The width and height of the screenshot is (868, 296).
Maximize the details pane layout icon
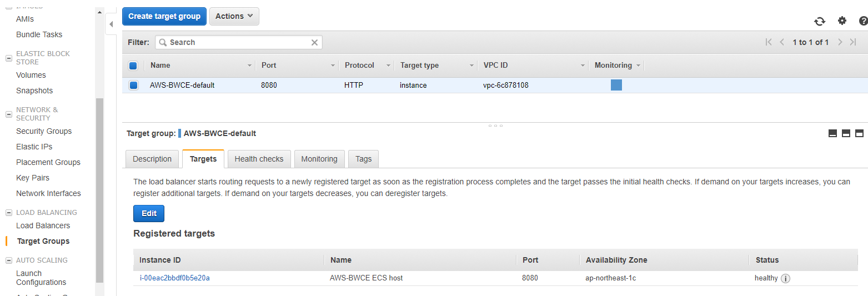click(x=859, y=133)
